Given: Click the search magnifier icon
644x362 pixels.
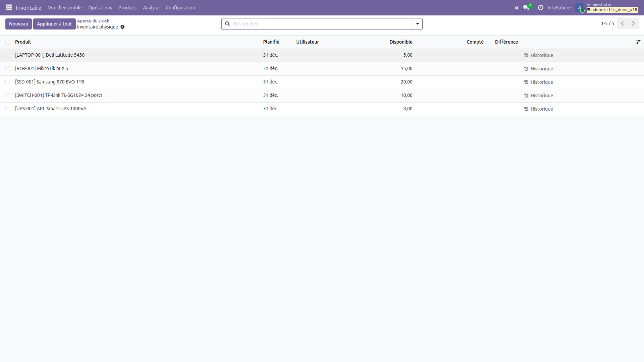Looking at the screenshot, I should coord(228,24).
